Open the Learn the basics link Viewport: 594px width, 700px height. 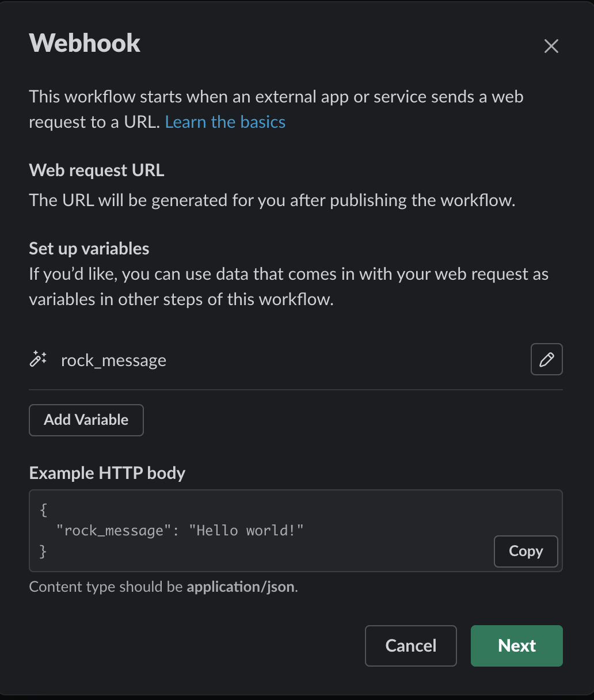pos(225,122)
